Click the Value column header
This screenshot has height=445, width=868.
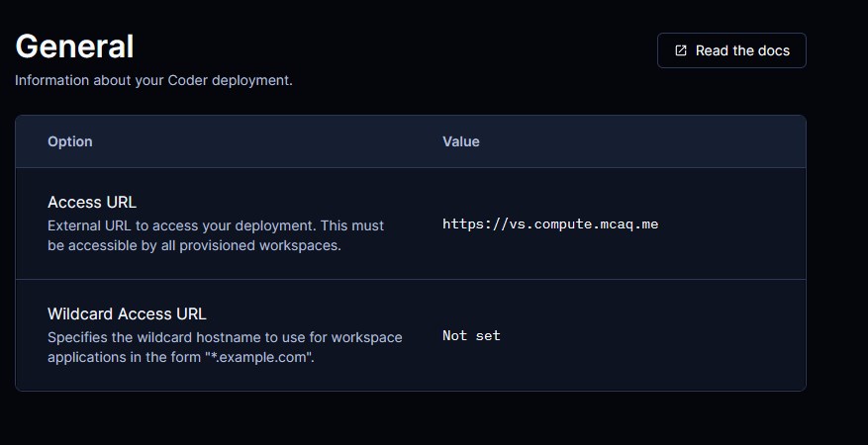tap(461, 141)
